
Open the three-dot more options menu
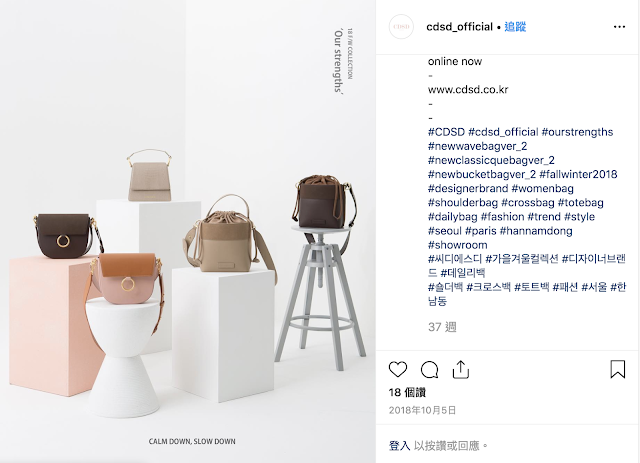(619, 27)
